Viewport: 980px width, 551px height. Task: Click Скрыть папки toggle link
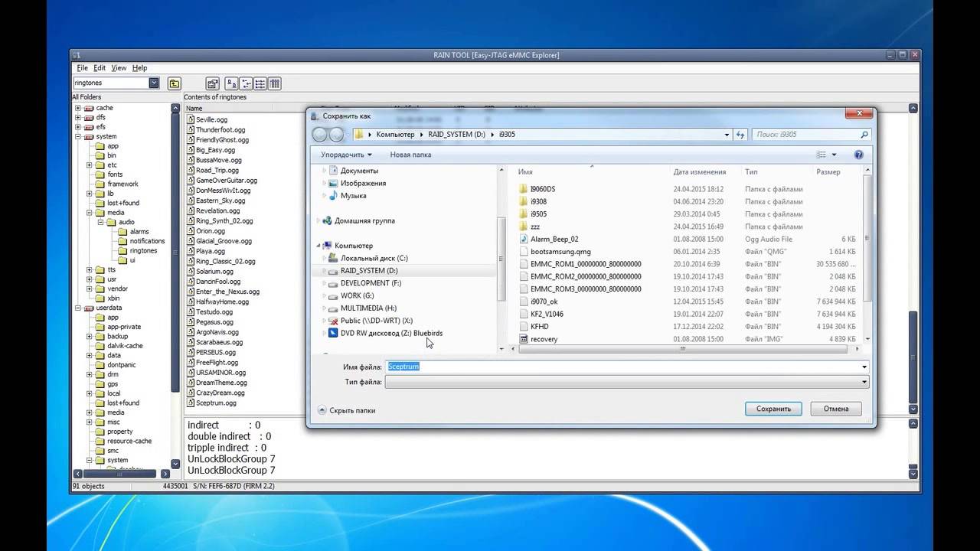pyautogui.click(x=346, y=410)
